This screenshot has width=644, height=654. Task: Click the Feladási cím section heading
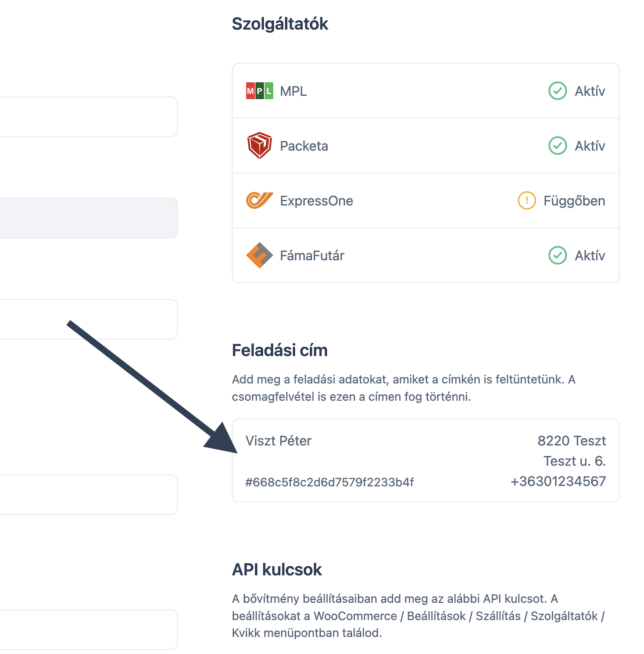point(279,350)
